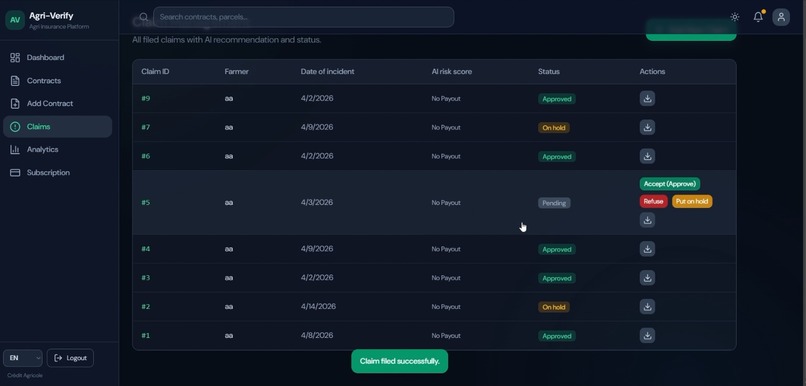Open claim ID #7
Screen dimensions: 806x386
click(x=145, y=127)
